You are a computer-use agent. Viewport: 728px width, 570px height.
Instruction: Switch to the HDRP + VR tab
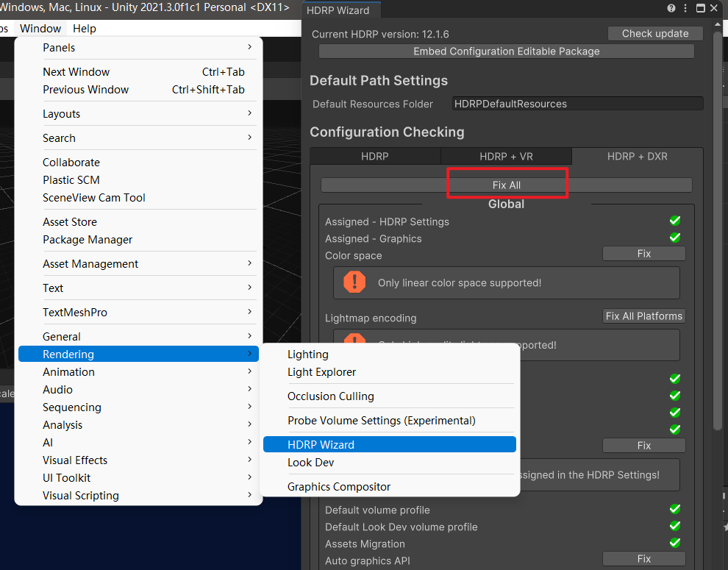pos(506,157)
